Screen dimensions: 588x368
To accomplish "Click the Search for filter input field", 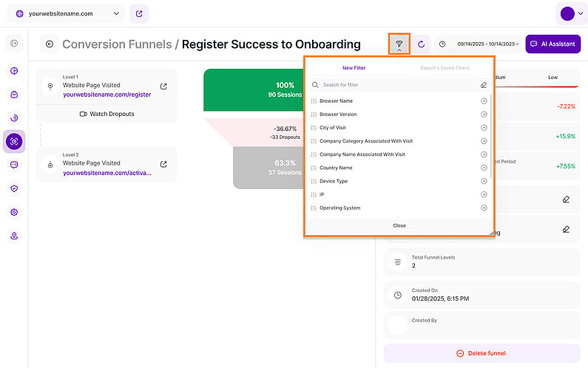I will click(396, 85).
